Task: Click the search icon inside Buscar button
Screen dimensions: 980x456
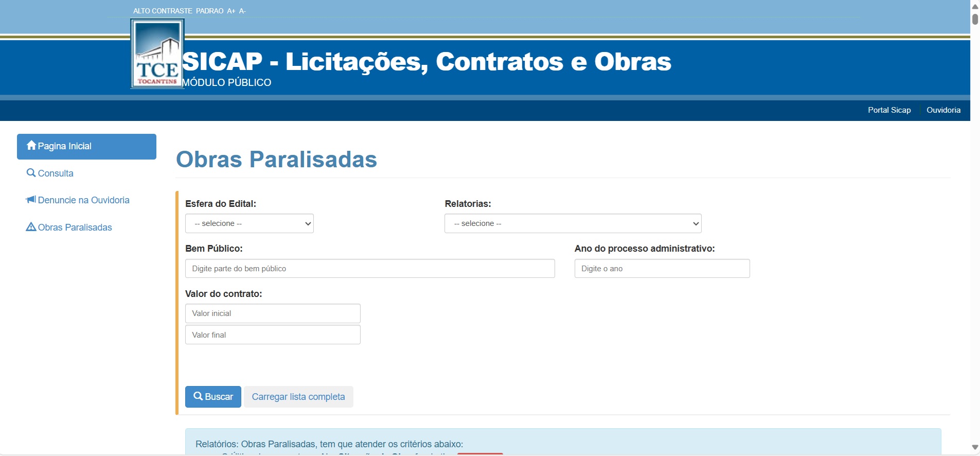Action: (198, 396)
